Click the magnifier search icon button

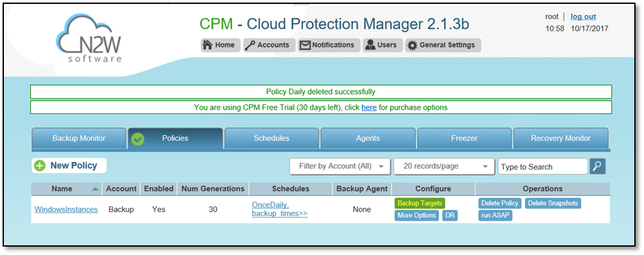coord(597,166)
